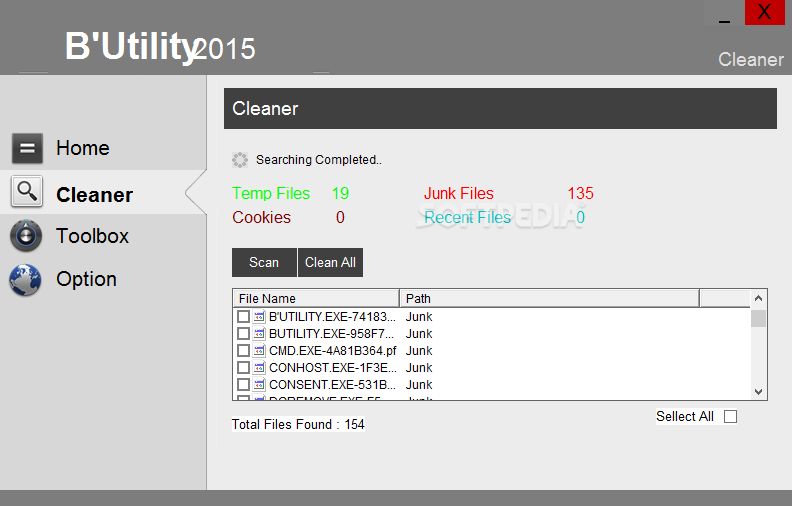Click the Option globe icon
Screen dimensions: 792x506
tap(25, 279)
